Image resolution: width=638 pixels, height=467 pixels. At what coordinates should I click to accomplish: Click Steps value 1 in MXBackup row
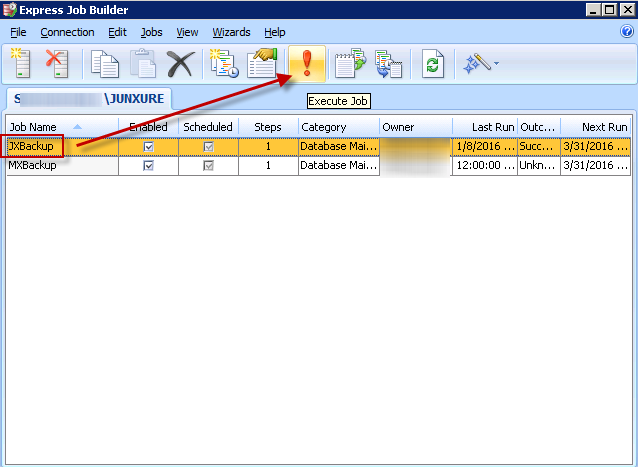[x=268, y=166]
